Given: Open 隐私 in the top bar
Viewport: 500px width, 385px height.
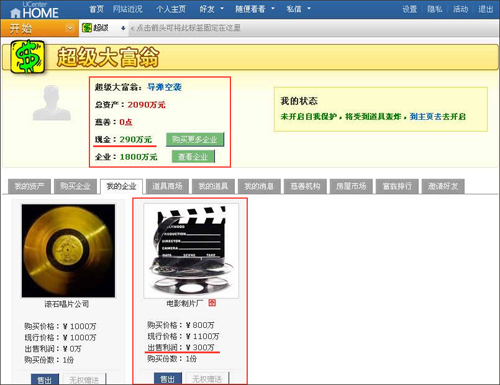Looking at the screenshot, I should (435, 9).
